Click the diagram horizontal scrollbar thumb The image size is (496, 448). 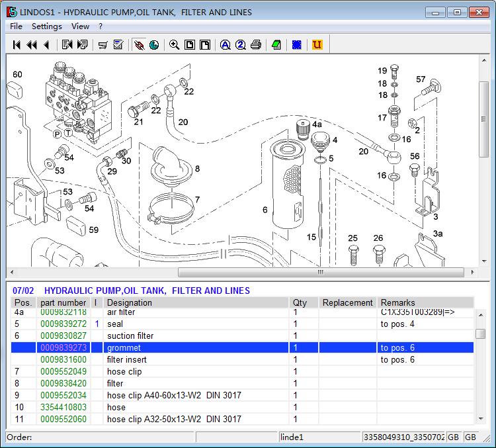click(321, 272)
